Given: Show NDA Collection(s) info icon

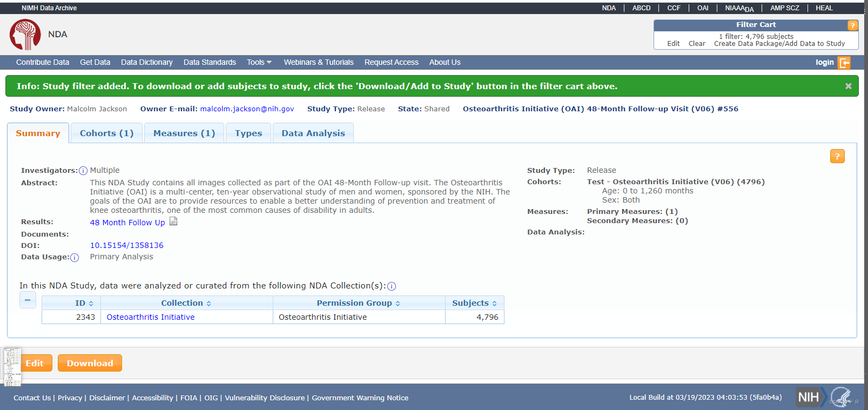Looking at the screenshot, I should [x=392, y=286].
